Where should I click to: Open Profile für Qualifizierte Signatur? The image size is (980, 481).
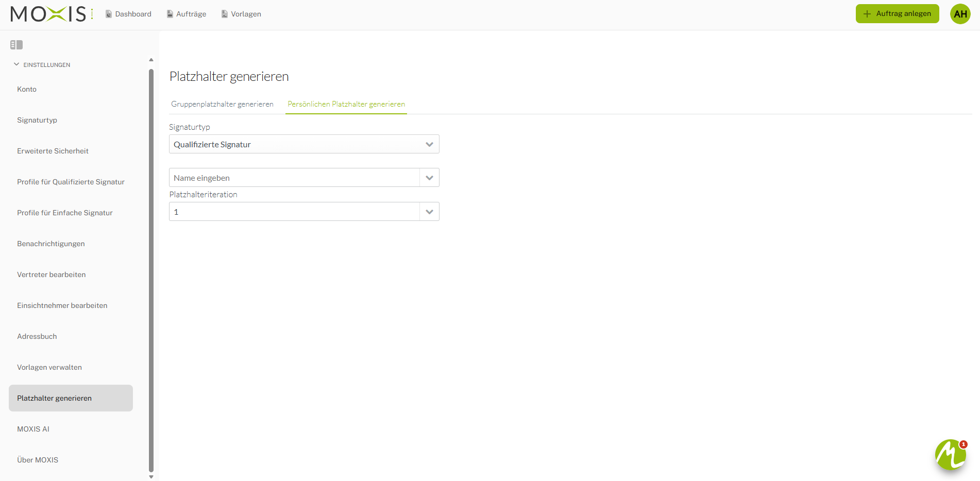click(x=71, y=182)
